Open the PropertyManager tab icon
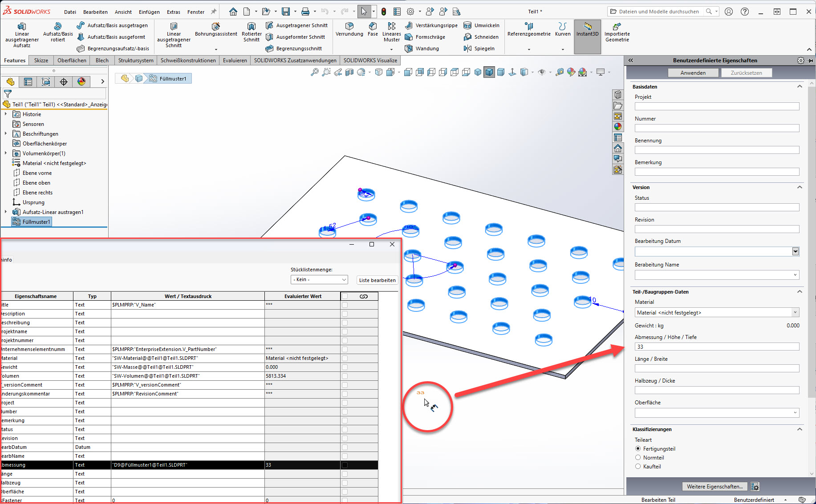Screen dimensions: 816x504 click(28, 81)
